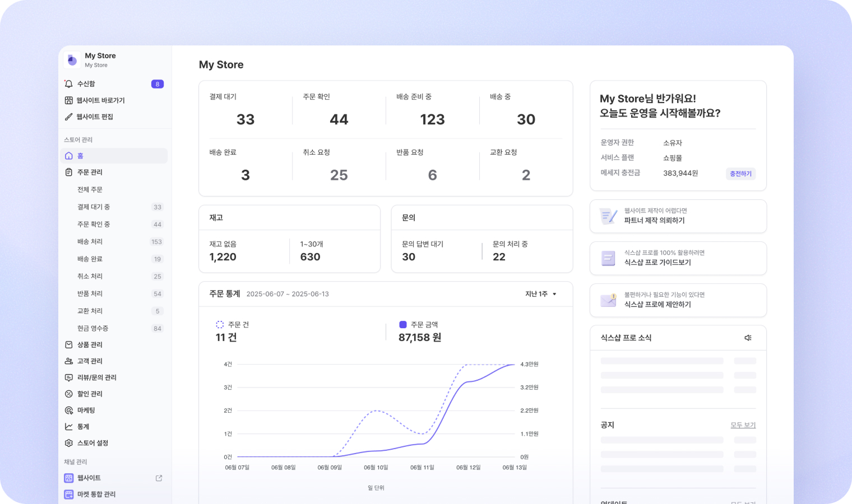Click the megaphone icon in 식스샵 프로 소식
The width and height of the screenshot is (852, 504).
[748, 338]
